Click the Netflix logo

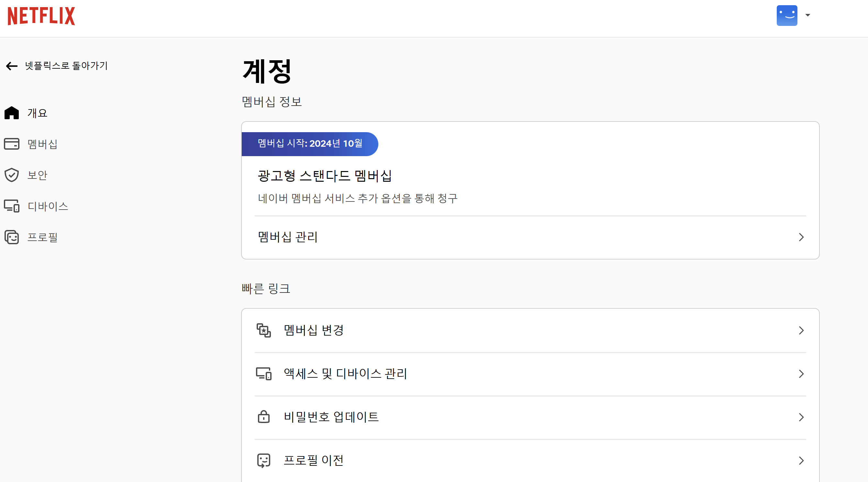[40, 15]
